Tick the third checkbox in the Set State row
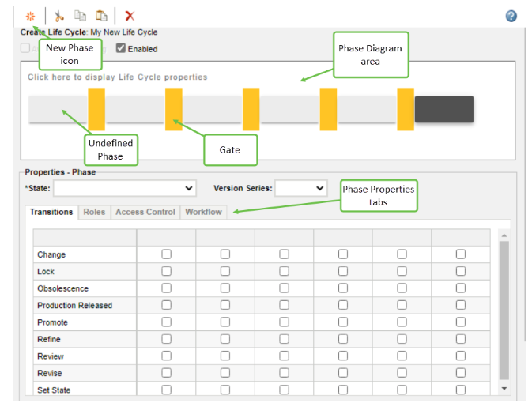The width and height of the screenshot is (532, 403). [x=285, y=390]
